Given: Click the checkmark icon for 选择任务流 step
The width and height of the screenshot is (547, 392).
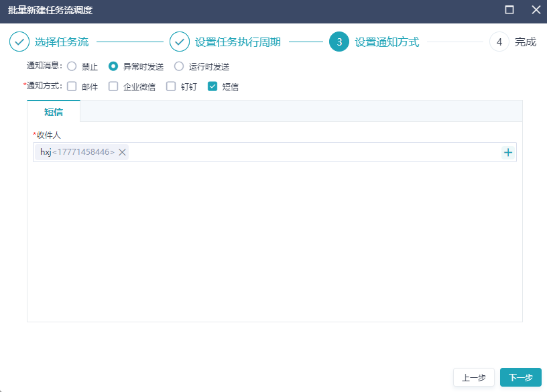Looking at the screenshot, I should 19,42.
